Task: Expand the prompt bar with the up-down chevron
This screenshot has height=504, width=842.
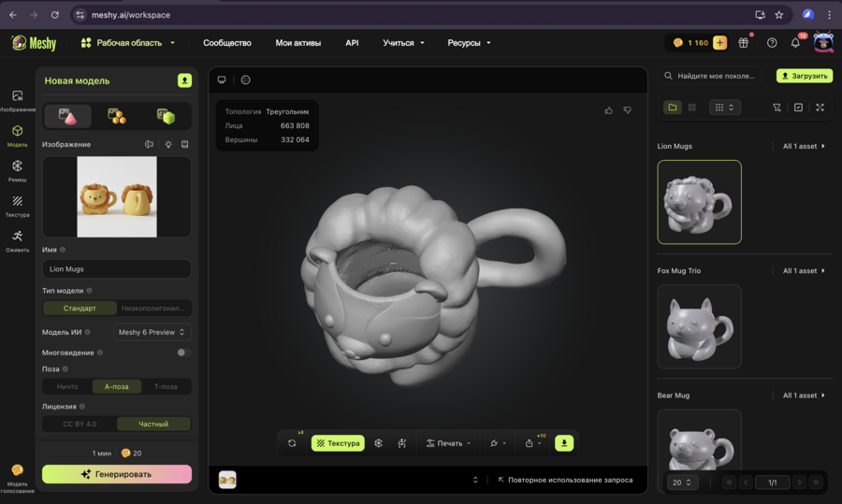Action: pyautogui.click(x=475, y=480)
